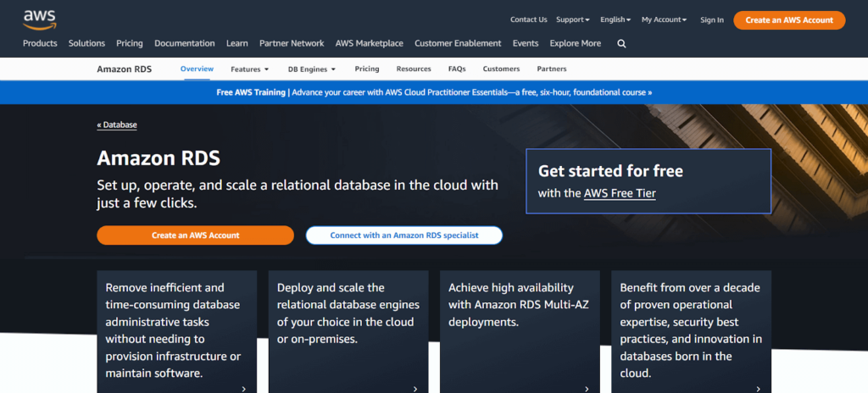Open the DB Engines dropdown
Viewport: 868px width, 393px height.
tap(311, 69)
